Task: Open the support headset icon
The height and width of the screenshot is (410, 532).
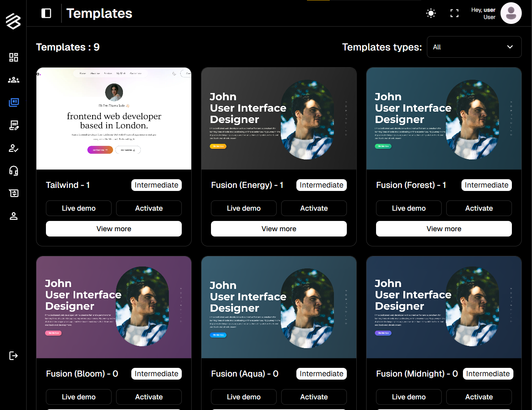Action: pyautogui.click(x=14, y=171)
